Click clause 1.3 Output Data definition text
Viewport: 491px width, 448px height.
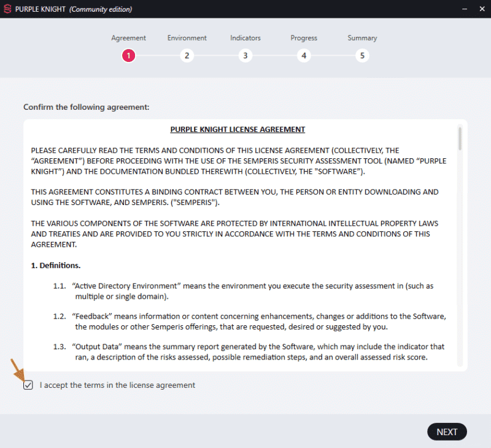point(249,352)
